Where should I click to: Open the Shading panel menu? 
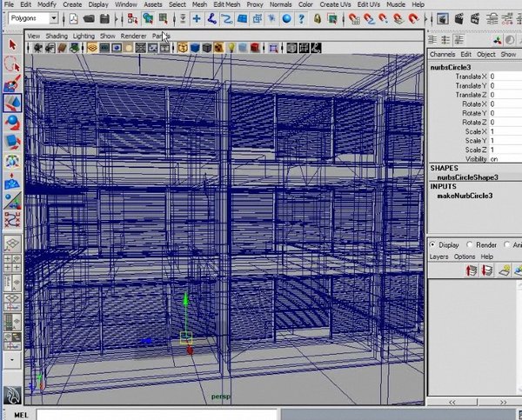57,36
